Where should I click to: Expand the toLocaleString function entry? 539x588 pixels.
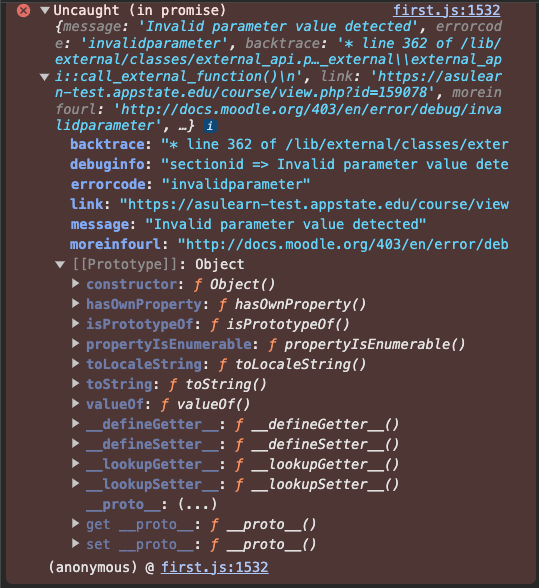point(75,364)
